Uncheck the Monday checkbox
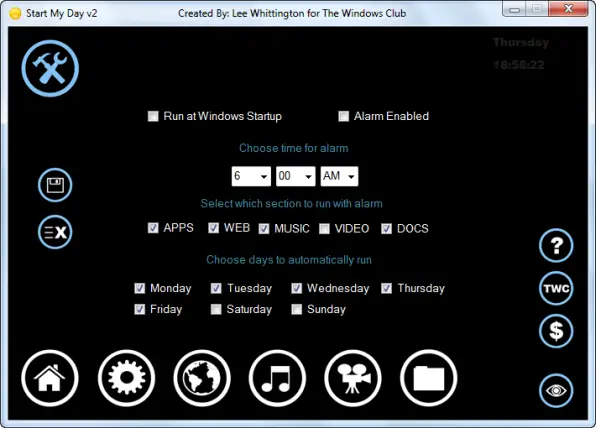Image resolution: width=596 pixels, height=428 pixels. click(x=139, y=288)
